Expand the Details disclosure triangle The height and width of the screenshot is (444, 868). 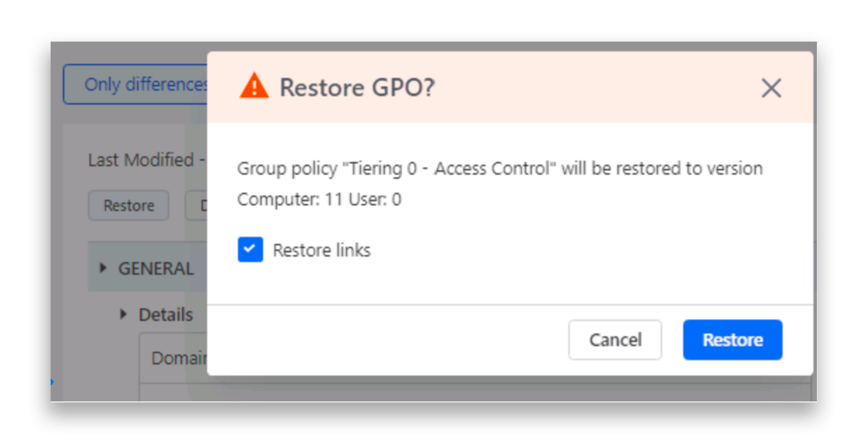click(123, 314)
